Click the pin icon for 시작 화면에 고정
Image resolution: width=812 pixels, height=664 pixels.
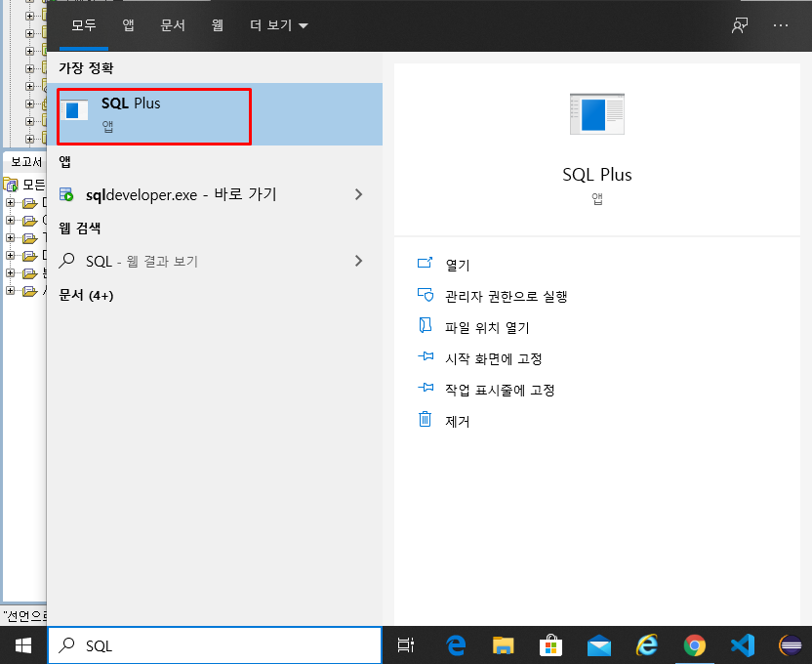426,356
